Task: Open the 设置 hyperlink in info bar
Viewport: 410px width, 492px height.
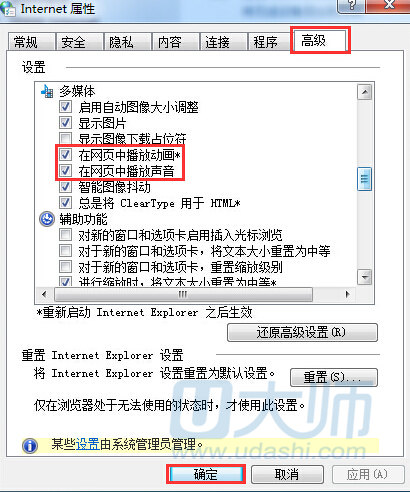Action: tap(88, 444)
